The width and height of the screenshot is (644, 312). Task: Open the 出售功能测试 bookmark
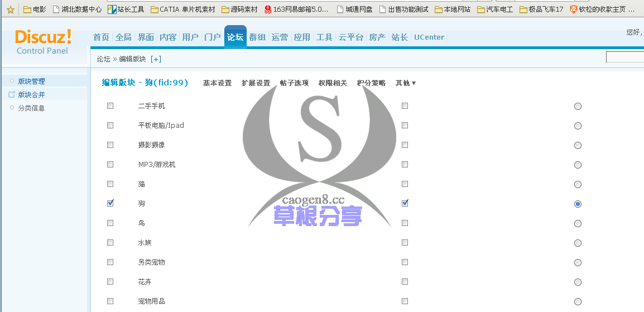(403, 9)
